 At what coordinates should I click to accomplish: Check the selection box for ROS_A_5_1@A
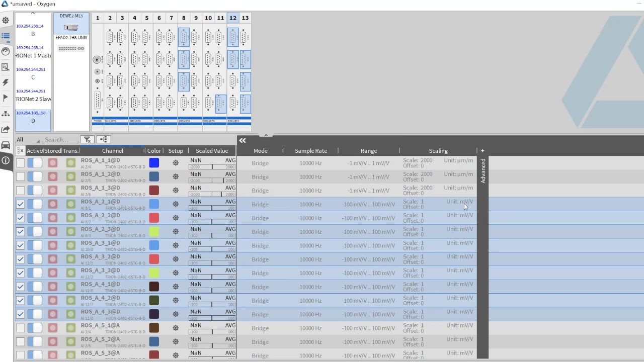click(20, 328)
